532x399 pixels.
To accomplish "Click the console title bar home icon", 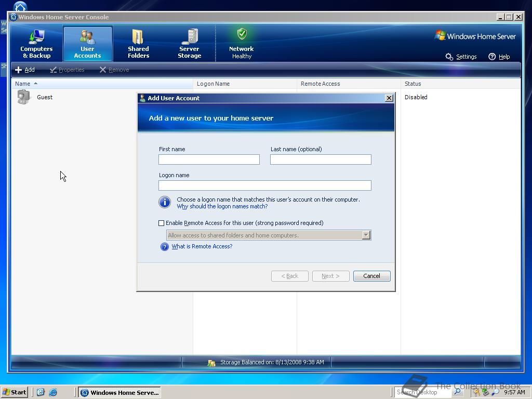I will [14, 17].
